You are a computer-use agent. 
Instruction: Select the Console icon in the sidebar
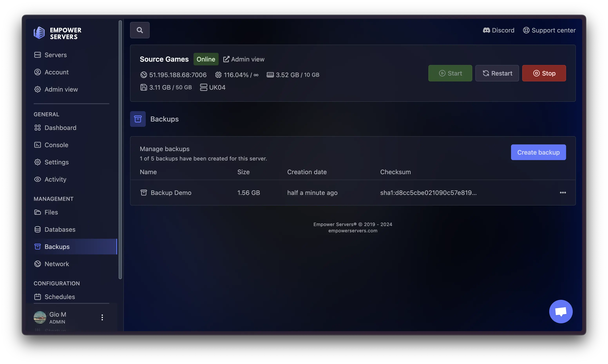point(38,145)
